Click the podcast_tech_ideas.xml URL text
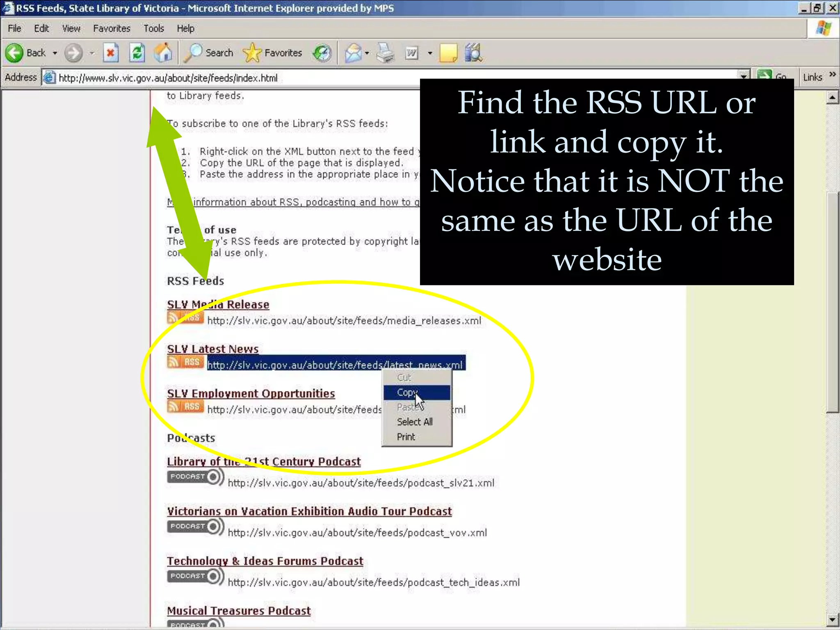The image size is (840, 630). coord(374,582)
